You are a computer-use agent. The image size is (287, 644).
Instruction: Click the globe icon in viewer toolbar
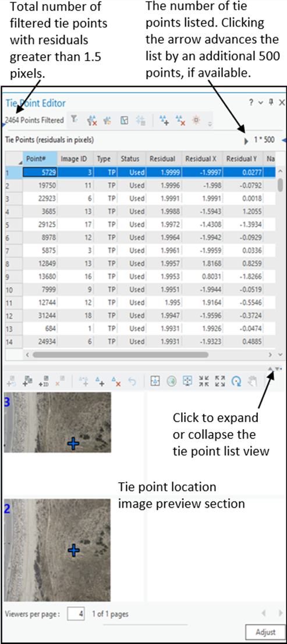[171, 382]
